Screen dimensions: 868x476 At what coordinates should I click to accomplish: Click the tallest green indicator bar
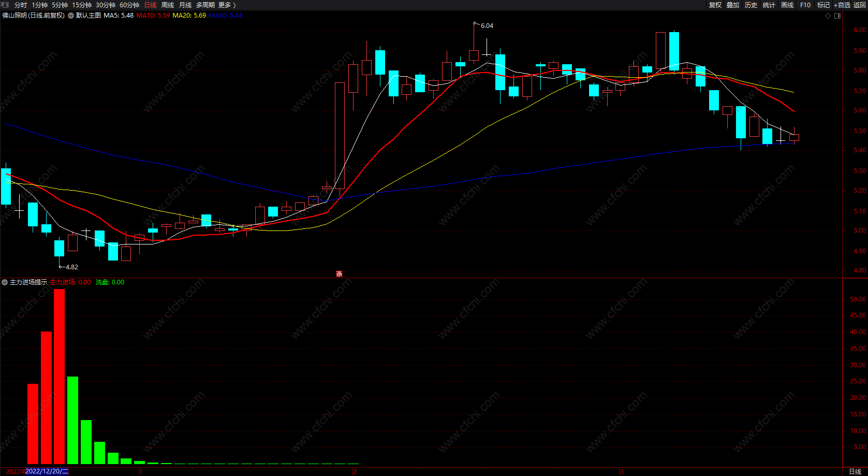coord(72,420)
